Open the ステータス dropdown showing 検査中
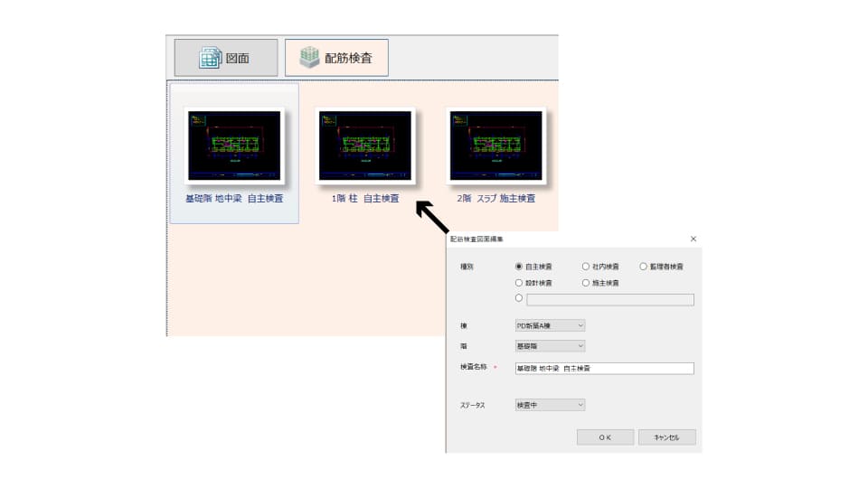Screen dimensions: 868x488 pyautogui.click(x=550, y=406)
